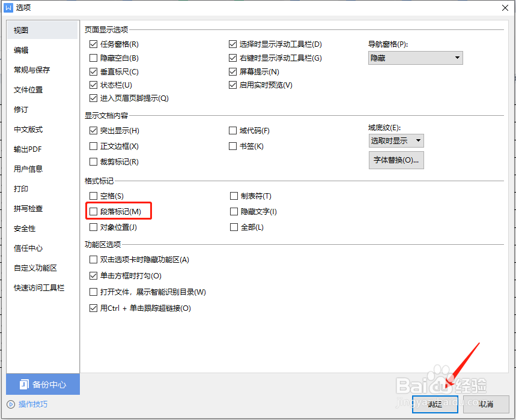Check 空格(S) formatting mark

tap(94, 196)
